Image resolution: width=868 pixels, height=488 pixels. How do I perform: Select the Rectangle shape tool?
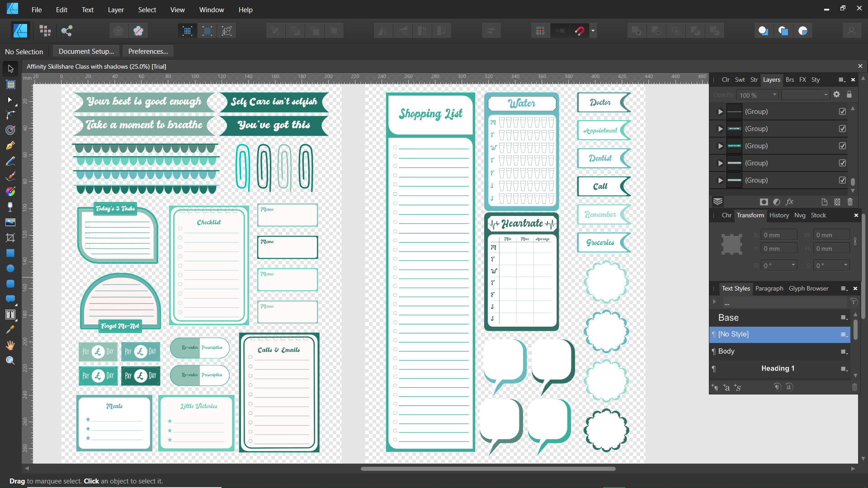[10, 253]
